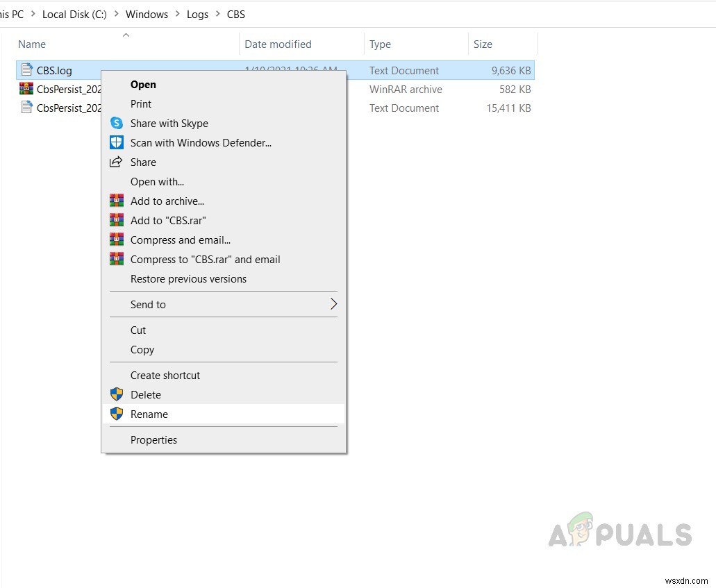Image resolution: width=716 pixels, height=588 pixels.
Task: Click the 9,636 KB size cell
Action: pyautogui.click(x=511, y=71)
